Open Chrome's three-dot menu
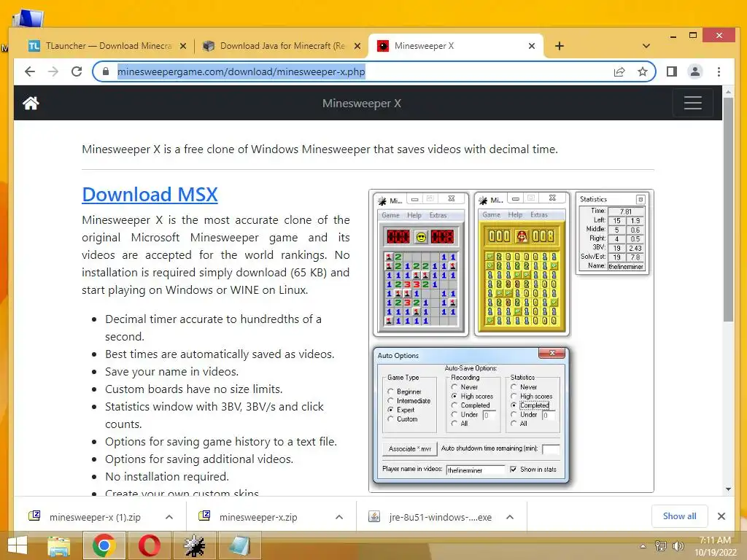 [x=719, y=71]
